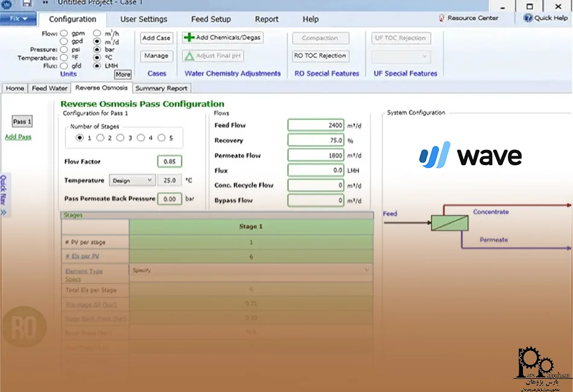Viewport: 573px width, 392px height.
Task: Click the Add Pass link
Action: (18, 137)
